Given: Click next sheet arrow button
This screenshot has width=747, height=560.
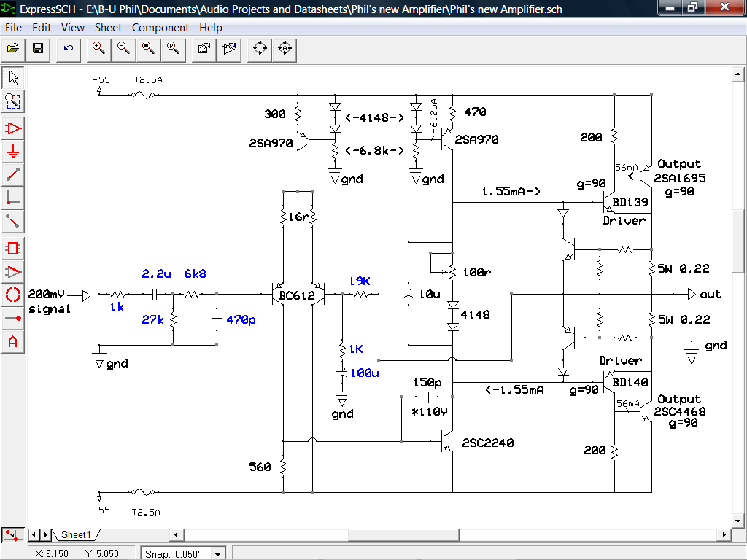Looking at the screenshot, I should click(x=46, y=534).
